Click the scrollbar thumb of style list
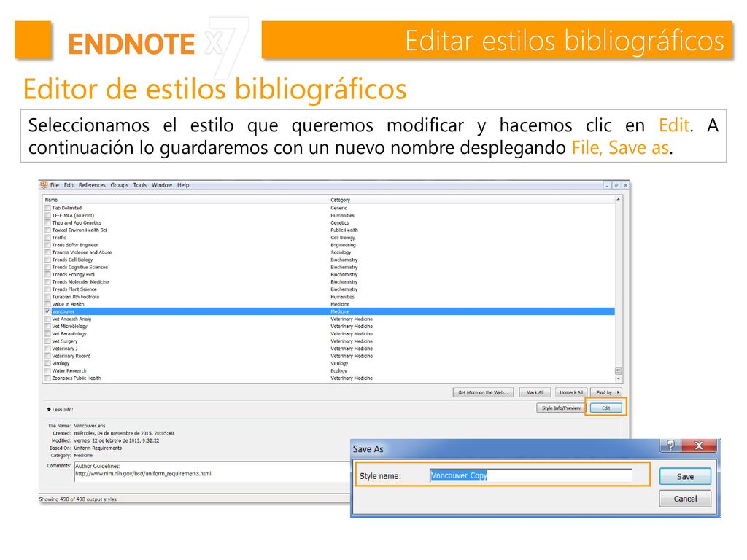The width and height of the screenshot is (747, 560). pos(619,370)
